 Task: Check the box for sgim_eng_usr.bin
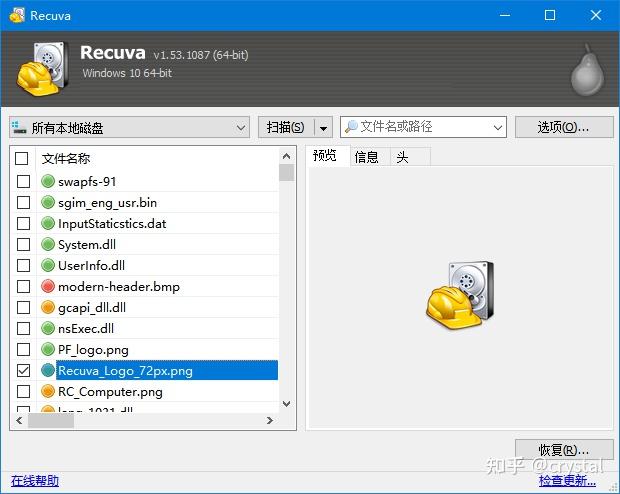coord(23,203)
